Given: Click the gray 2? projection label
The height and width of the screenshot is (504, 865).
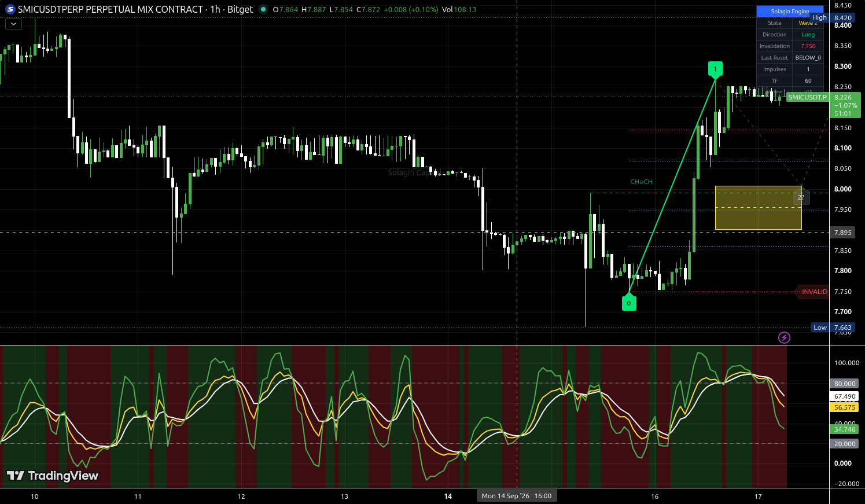Looking at the screenshot, I should [801, 197].
